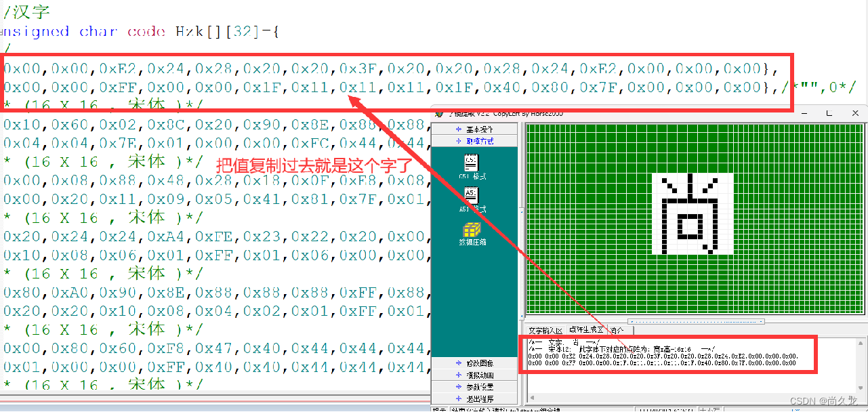Image resolution: width=868 pixels, height=412 pixels.
Task: Choose the C51 format output icon
Action: [x=471, y=163]
